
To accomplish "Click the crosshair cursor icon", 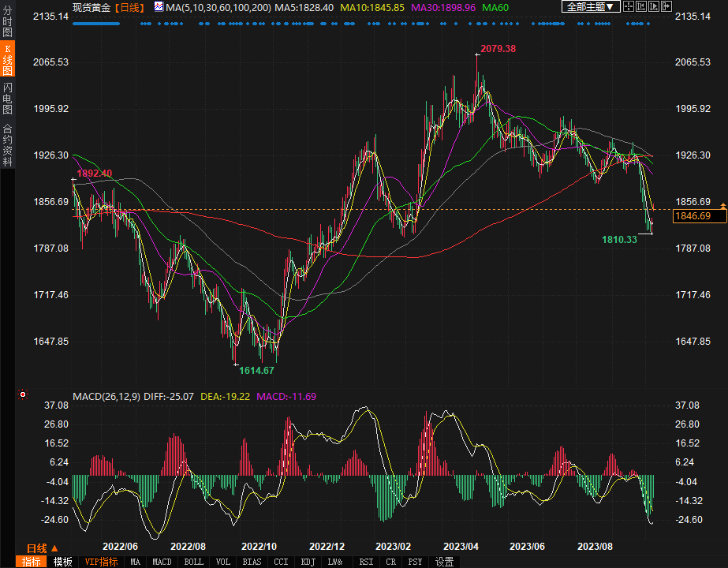I will point(630,7).
